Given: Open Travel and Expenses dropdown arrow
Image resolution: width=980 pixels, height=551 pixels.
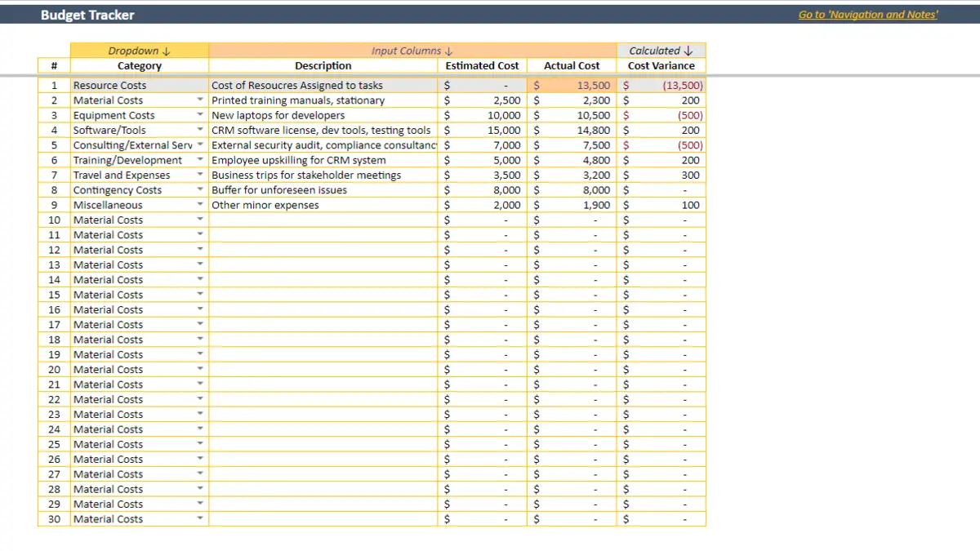Looking at the screenshot, I should (200, 175).
